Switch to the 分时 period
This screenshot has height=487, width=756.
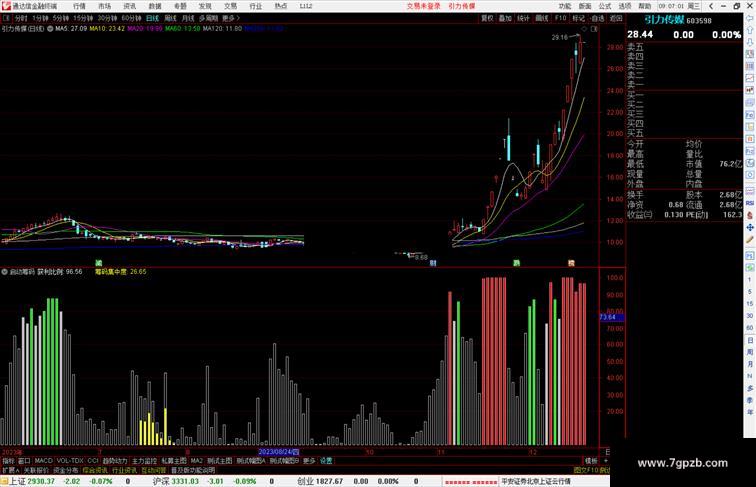[21, 18]
